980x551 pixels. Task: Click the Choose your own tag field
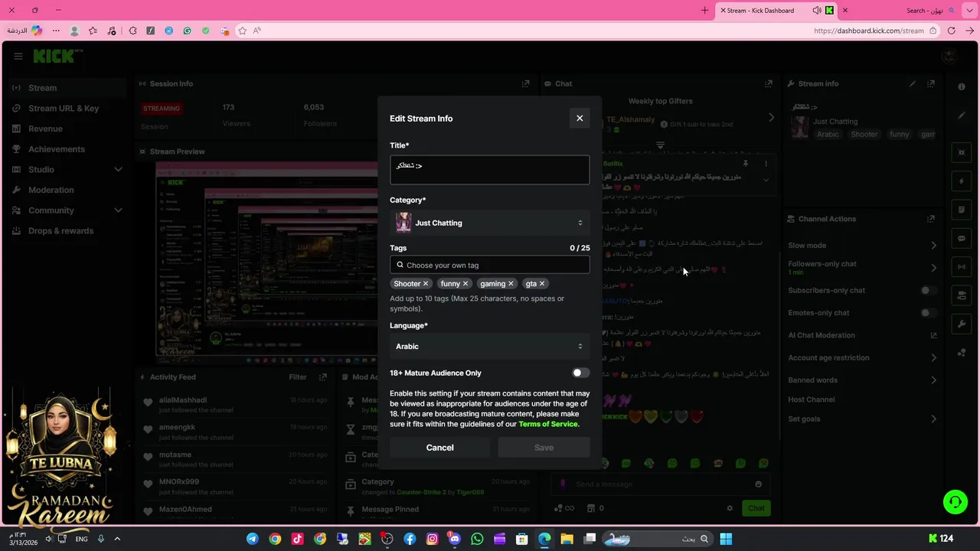(490, 265)
